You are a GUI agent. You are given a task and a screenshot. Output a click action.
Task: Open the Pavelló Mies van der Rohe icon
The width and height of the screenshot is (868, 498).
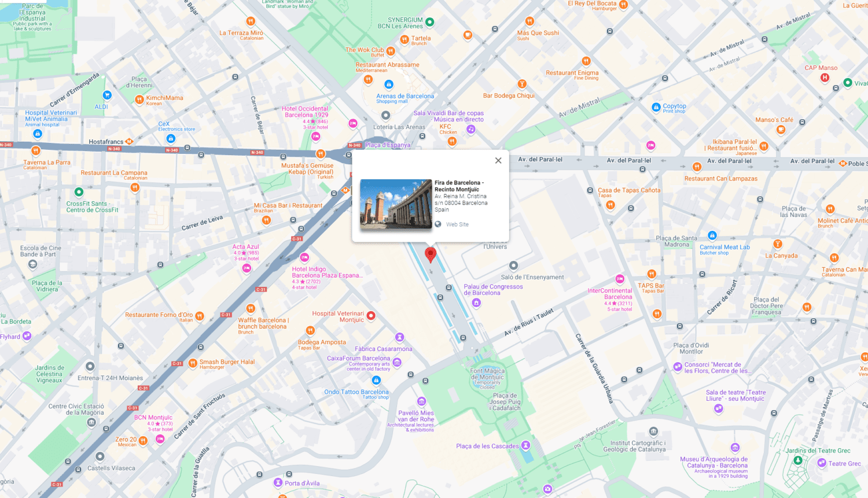click(421, 401)
